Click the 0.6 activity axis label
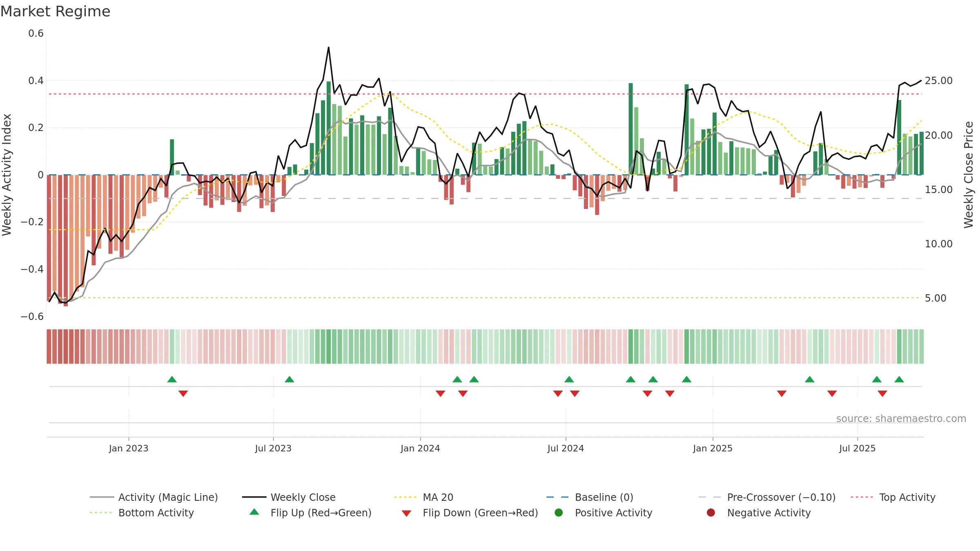980x551 pixels. [36, 33]
